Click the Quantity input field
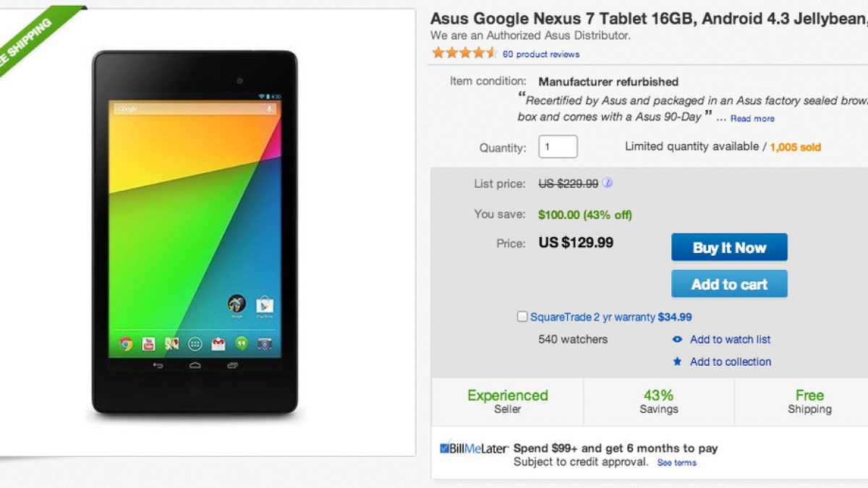Viewport: 868px width, 488px height. [x=558, y=147]
